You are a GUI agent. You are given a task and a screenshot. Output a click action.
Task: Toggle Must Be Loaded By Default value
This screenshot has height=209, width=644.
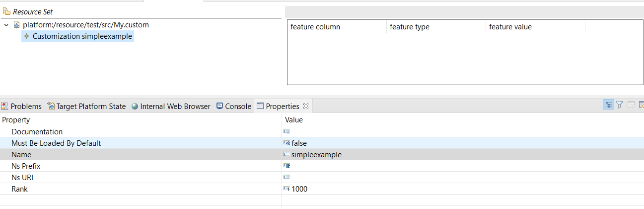(x=462, y=143)
